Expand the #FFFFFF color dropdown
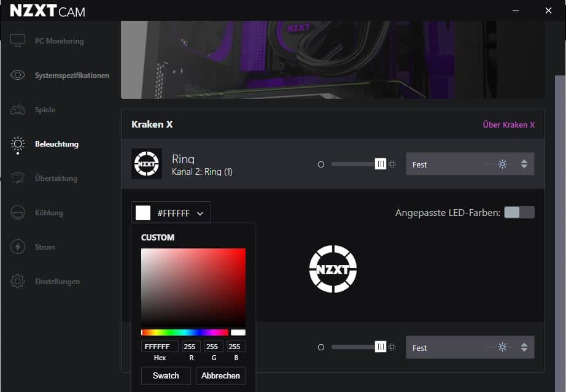This screenshot has height=392, width=566. click(x=171, y=213)
